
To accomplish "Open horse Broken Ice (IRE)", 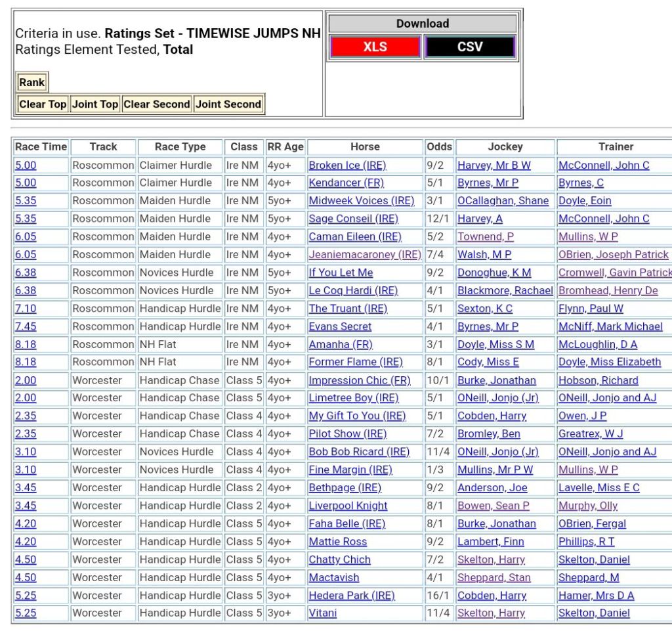I will [347, 165].
